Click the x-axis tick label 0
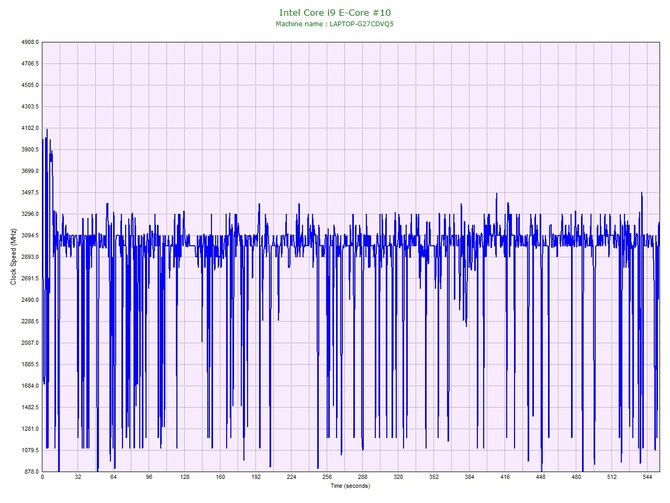 click(42, 477)
